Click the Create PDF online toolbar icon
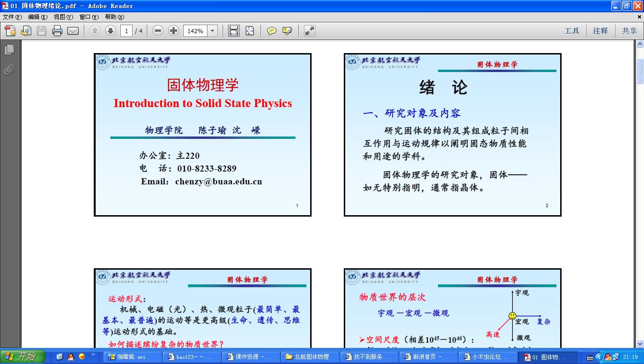 pos(10,31)
